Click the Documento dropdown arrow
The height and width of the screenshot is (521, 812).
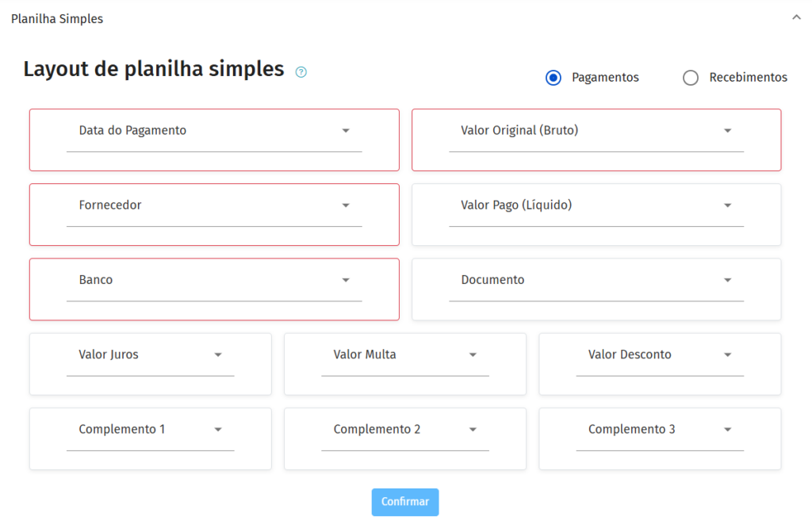pos(727,280)
